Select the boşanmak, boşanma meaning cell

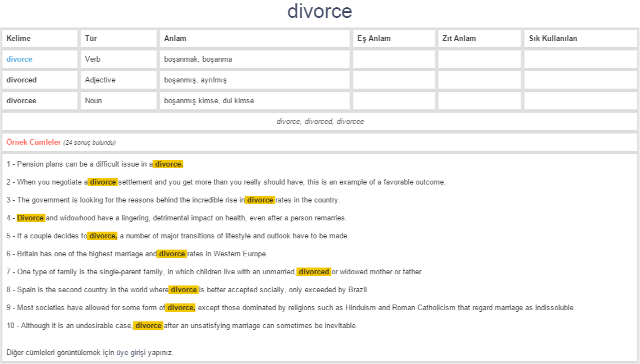(198, 59)
